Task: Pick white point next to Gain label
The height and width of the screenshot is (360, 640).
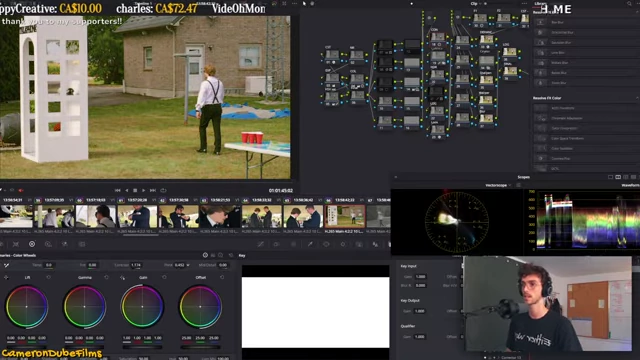Action: click(122, 278)
